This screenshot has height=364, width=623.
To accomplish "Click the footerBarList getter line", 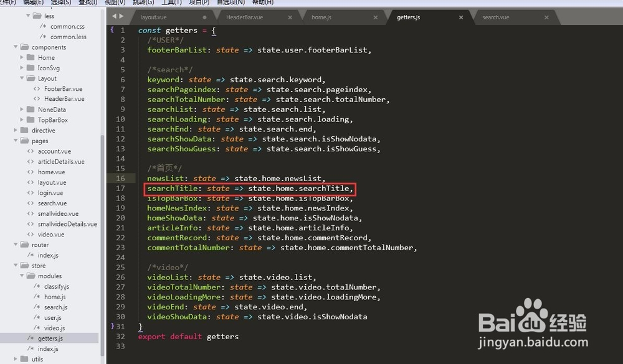I will pos(259,50).
